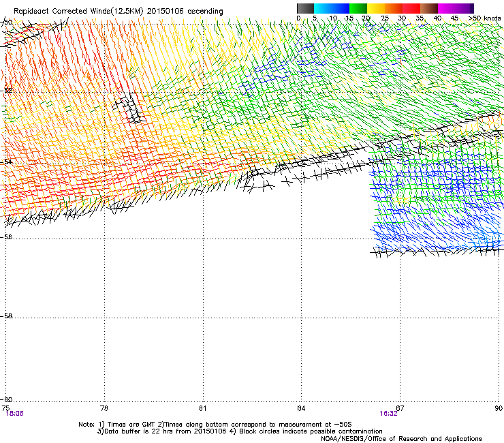Click the '-58' latitude axis label
The image size is (504, 443).
(x=6, y=316)
